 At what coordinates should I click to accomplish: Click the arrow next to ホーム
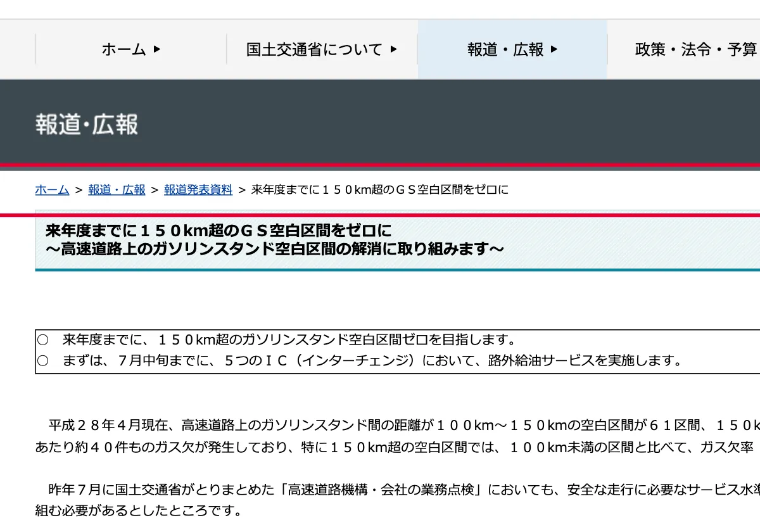157,49
